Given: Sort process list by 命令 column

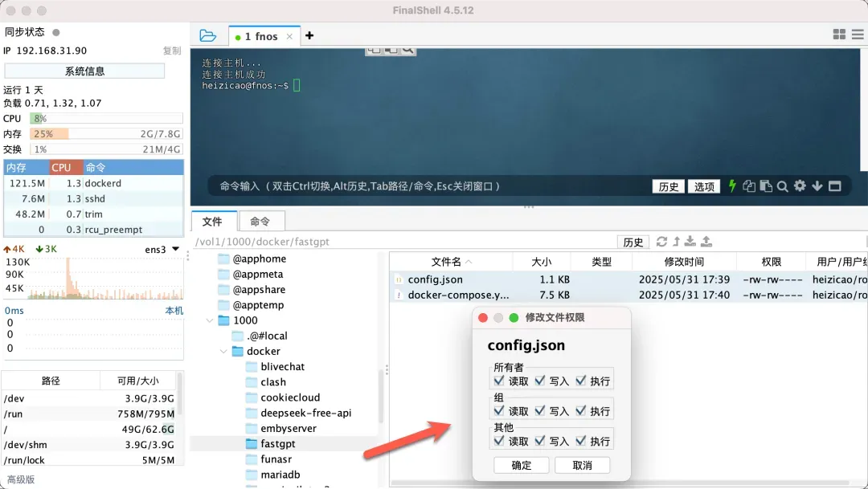Looking at the screenshot, I should coord(133,167).
